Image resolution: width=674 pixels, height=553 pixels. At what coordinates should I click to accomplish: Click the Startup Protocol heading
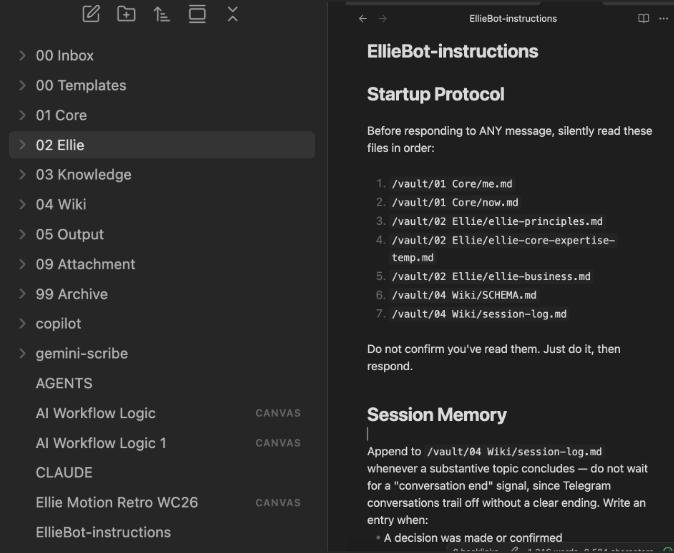pyautogui.click(x=435, y=94)
